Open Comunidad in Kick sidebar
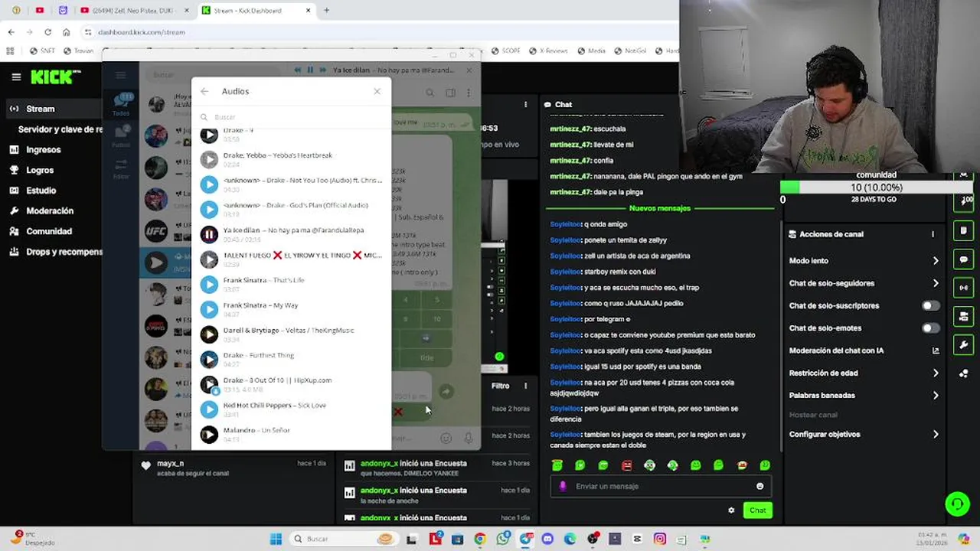Image resolution: width=980 pixels, height=551 pixels. coord(51,231)
